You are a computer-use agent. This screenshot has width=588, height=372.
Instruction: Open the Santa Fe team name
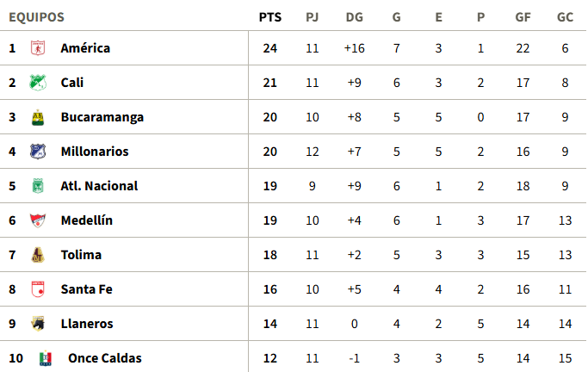(87, 289)
